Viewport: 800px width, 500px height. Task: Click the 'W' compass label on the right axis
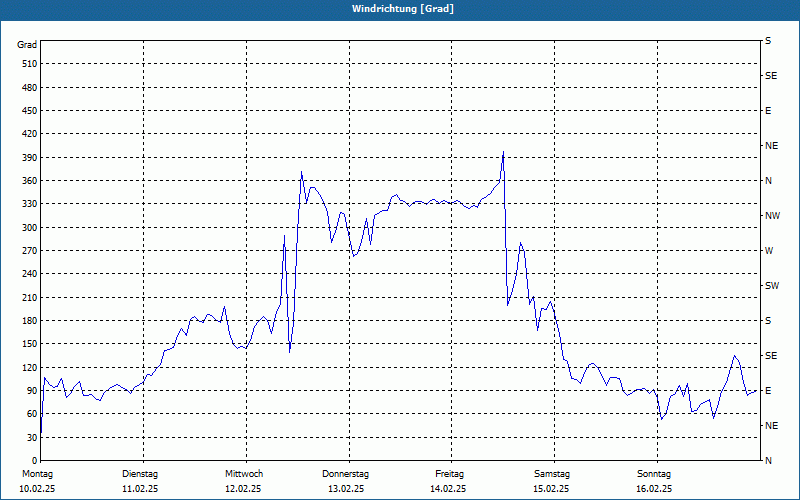[769, 251]
